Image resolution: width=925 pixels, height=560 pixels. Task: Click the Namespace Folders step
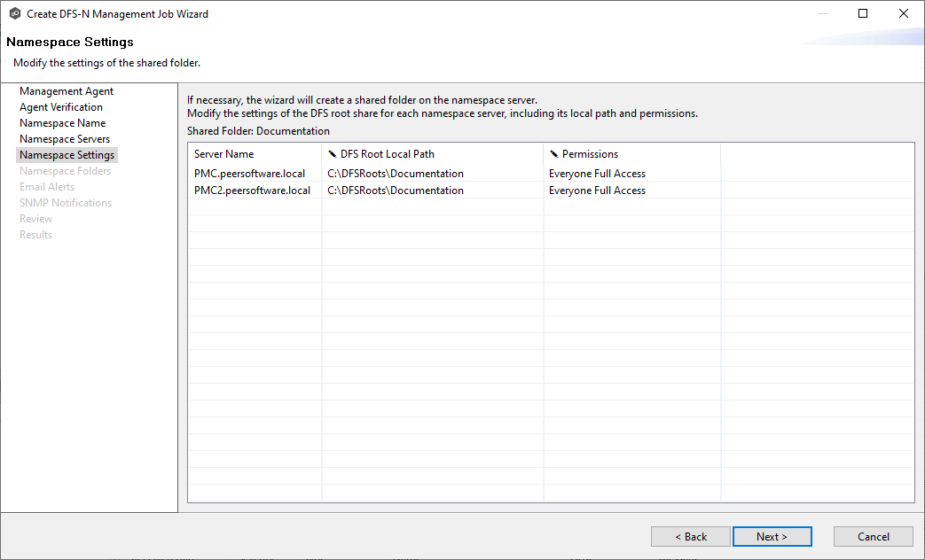click(65, 170)
